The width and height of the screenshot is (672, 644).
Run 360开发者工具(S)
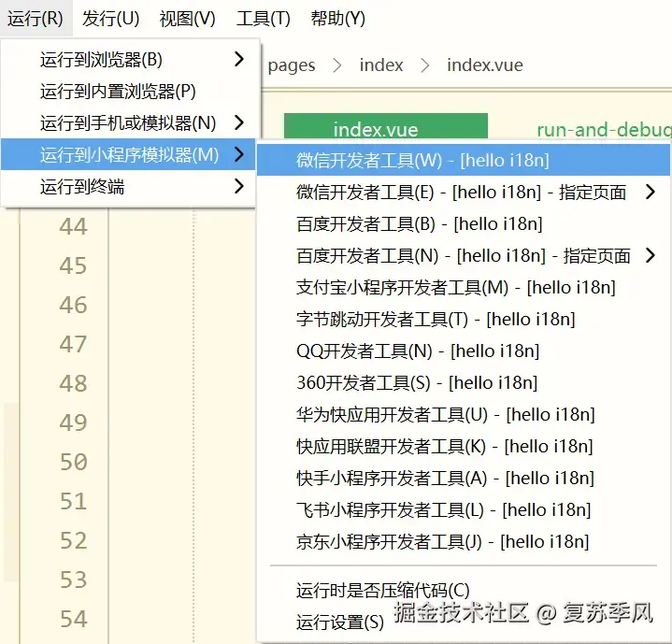464,382
